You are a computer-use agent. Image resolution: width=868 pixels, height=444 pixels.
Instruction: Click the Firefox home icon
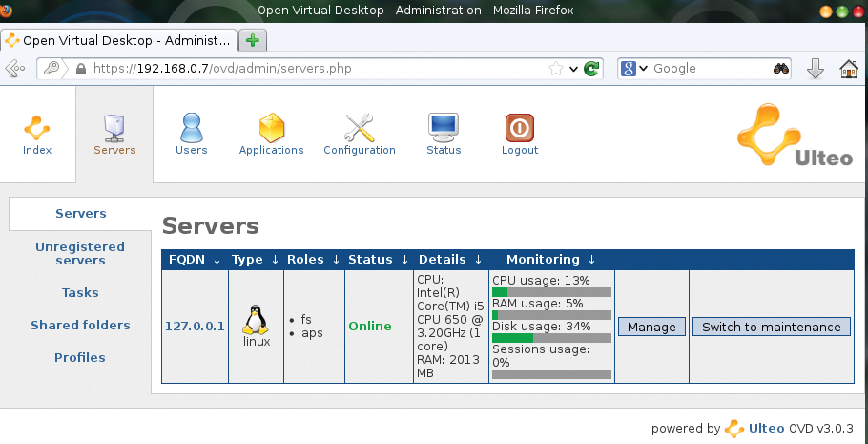click(847, 69)
